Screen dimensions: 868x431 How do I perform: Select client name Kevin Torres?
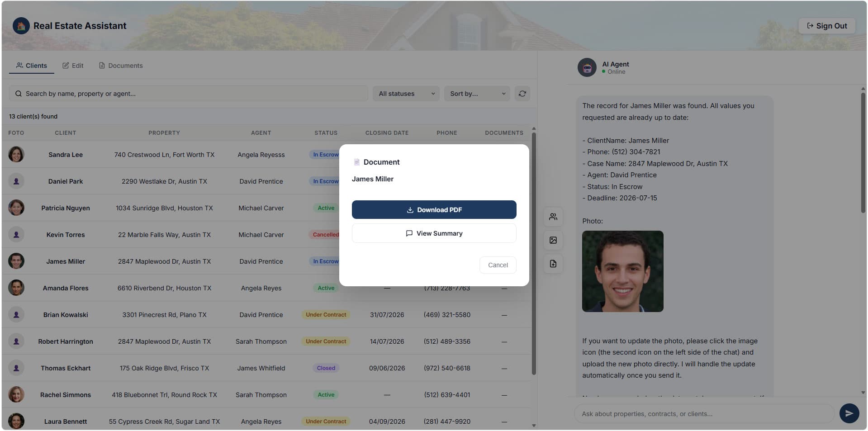66,235
